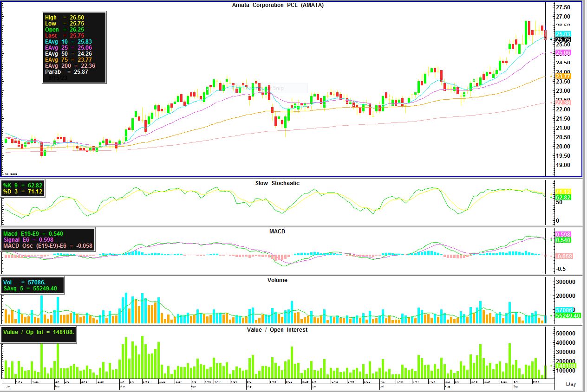Click the 20.50 price axis label
Image resolution: width=587 pixels, height=392 pixels.
click(x=563, y=137)
